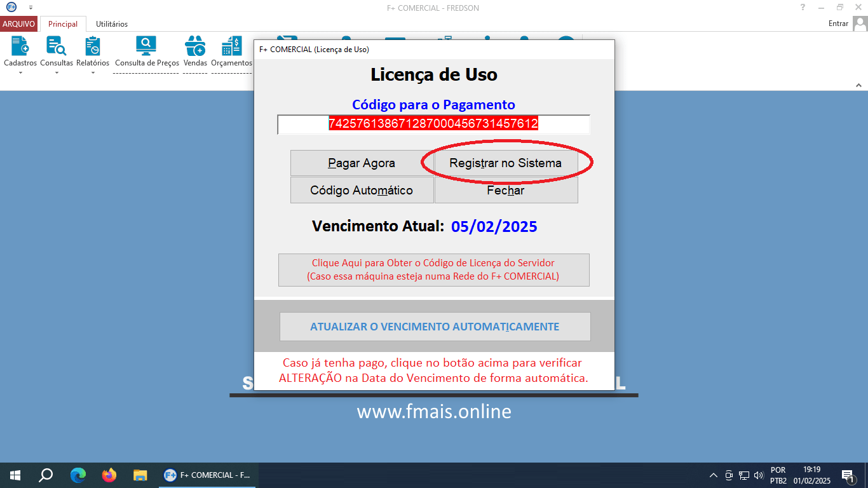The image size is (868, 488).
Task: Expand the Cadastros dropdown arrow
Action: pyautogui.click(x=19, y=72)
